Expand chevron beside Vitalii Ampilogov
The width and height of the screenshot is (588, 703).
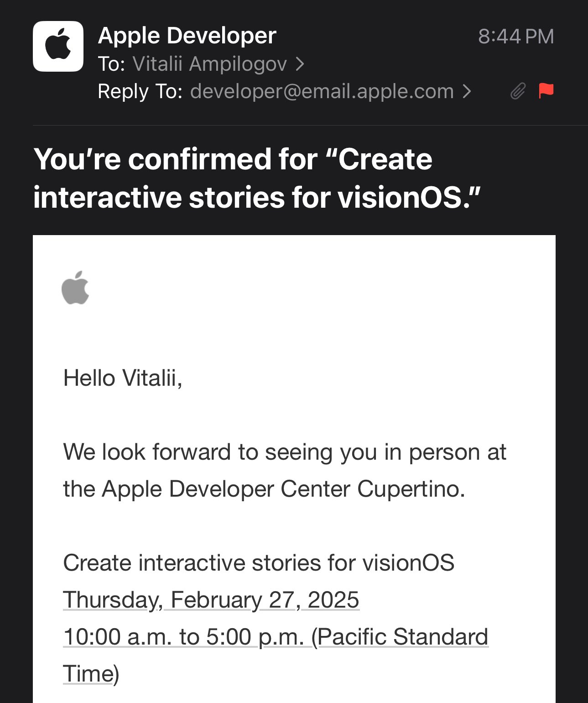[x=299, y=64]
